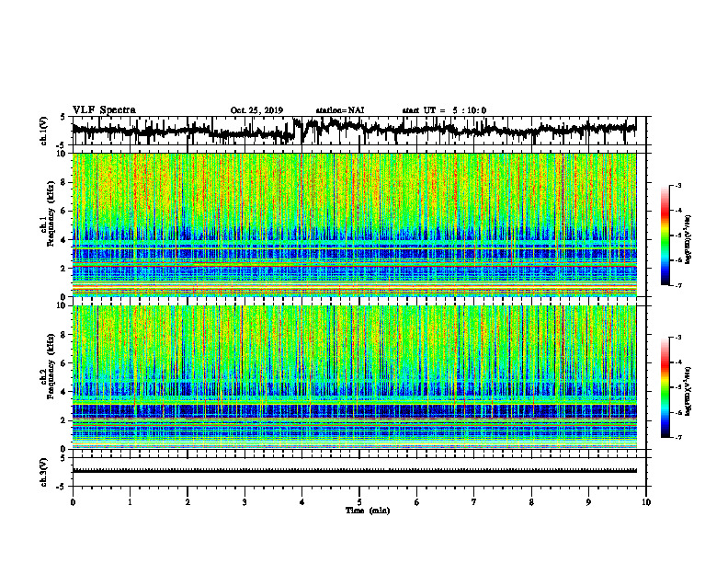Click the "-3" tick on ch.2 color bar
The image size is (728, 563).
click(x=678, y=338)
